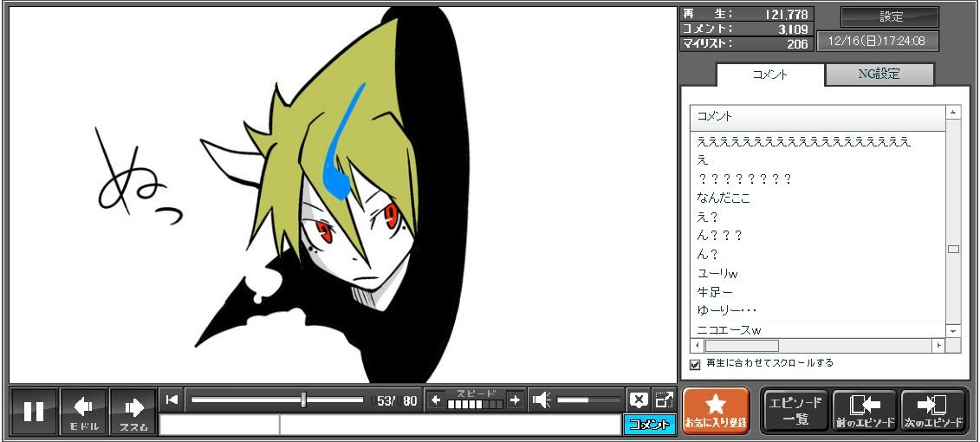The image size is (980, 442).
Task: Decrease speed with left arrow
Action: pyautogui.click(x=436, y=400)
